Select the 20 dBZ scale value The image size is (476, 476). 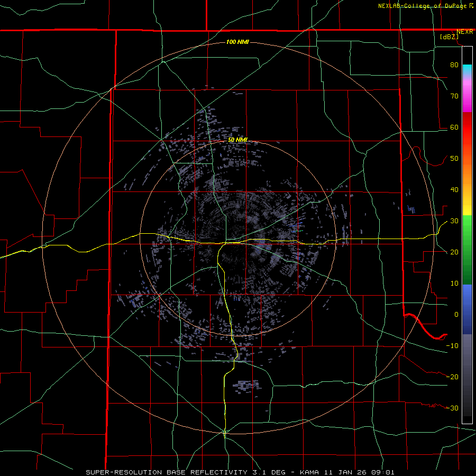(454, 252)
